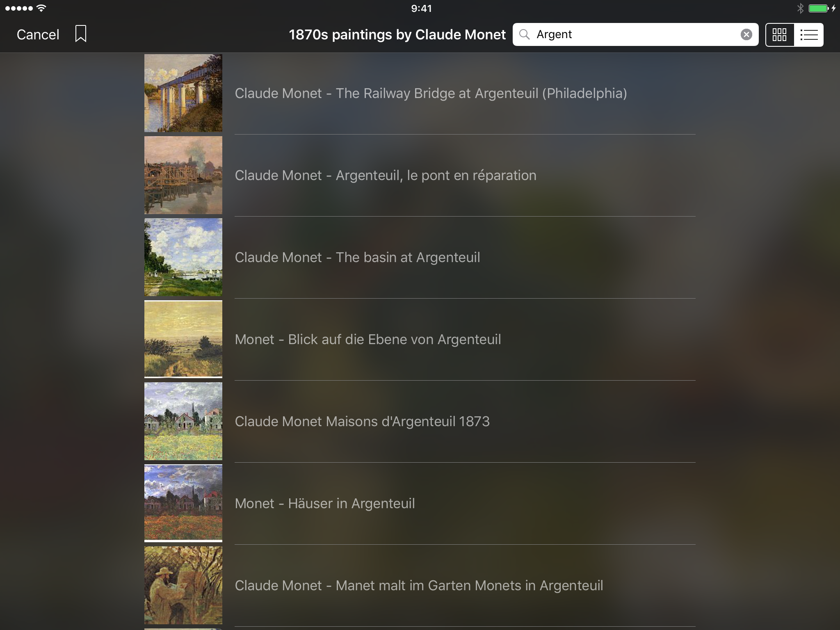Select Claude Monet Maisons d'Argenteuil 1873

coord(362,421)
